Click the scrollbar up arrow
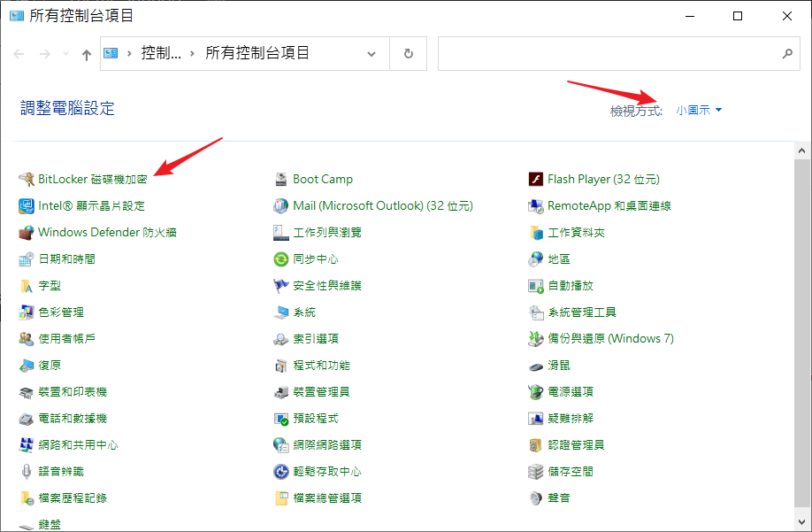The height and width of the screenshot is (532, 812). 801,151
